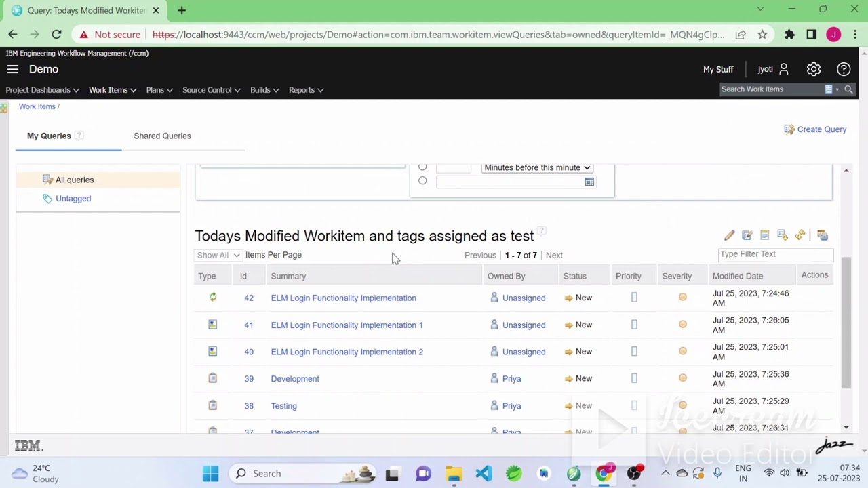The height and width of the screenshot is (488, 868).
Task: Go to the Previous results page
Action: tap(480, 255)
